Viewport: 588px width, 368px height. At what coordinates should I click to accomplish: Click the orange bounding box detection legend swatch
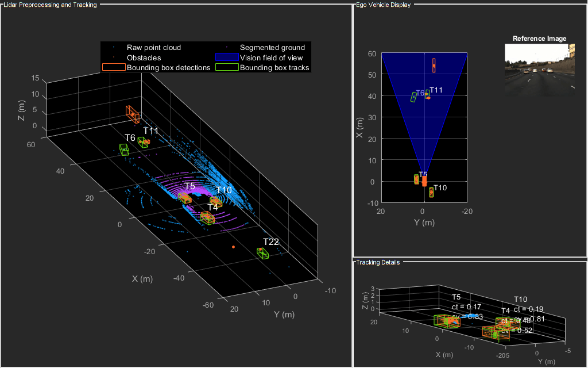[114, 67]
